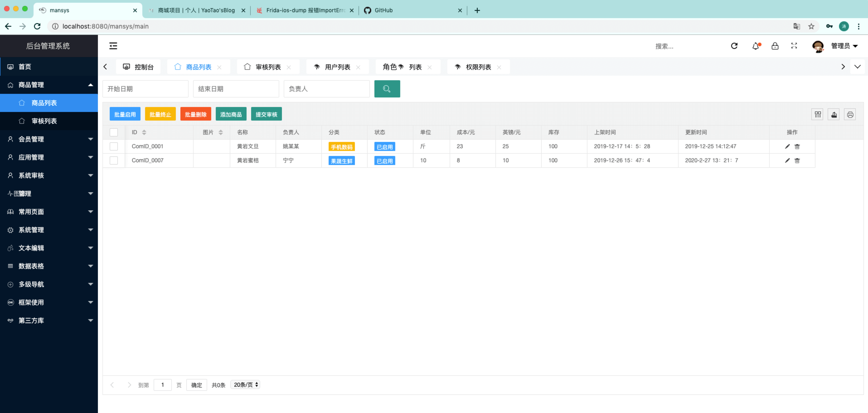Click the 批量终止 button
The width and height of the screenshot is (868, 413).
[160, 114]
